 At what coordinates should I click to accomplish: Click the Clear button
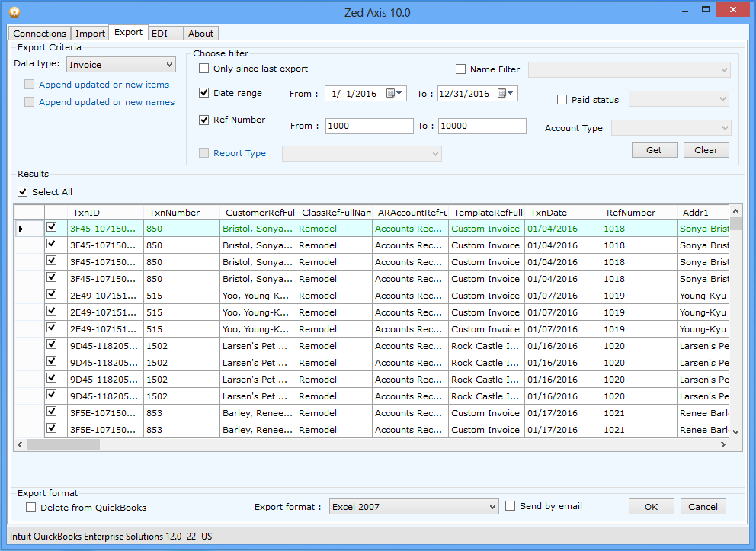[x=706, y=150]
